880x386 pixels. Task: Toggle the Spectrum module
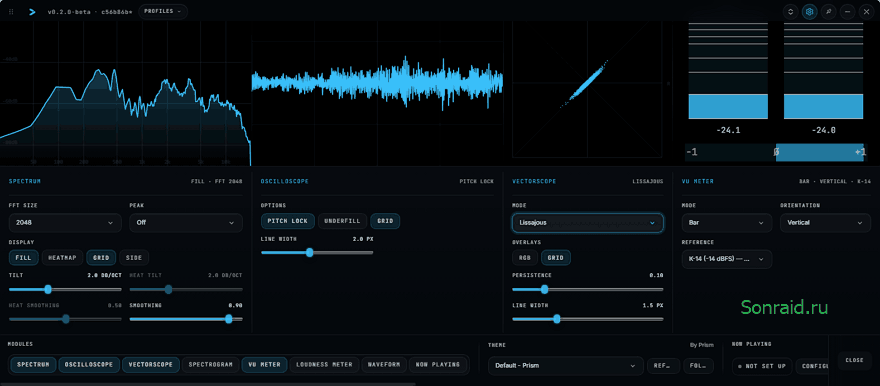point(33,365)
